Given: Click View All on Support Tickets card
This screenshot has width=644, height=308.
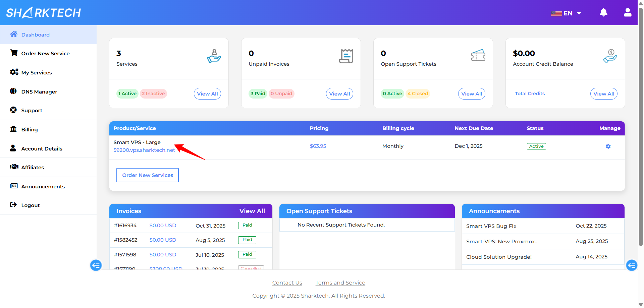Looking at the screenshot, I should click(x=472, y=94).
